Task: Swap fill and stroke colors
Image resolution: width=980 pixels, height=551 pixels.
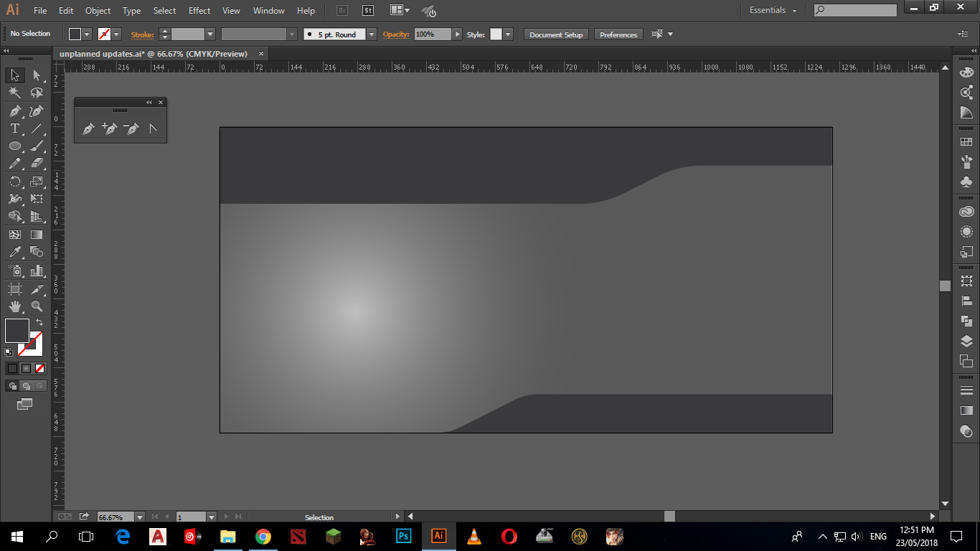Action: (x=39, y=323)
